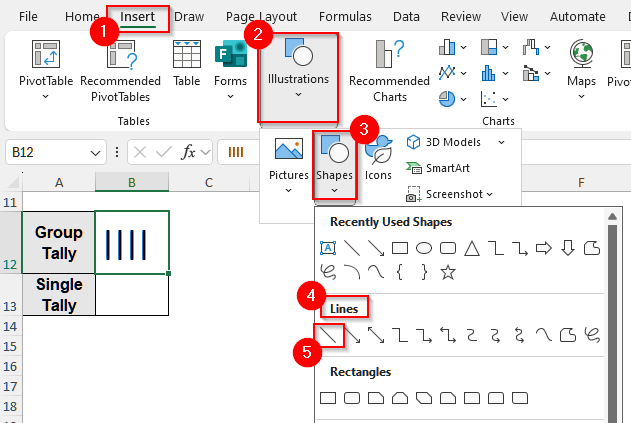The image size is (631, 423).
Task: Expand the Illustrations group dropdown
Action: [298, 95]
